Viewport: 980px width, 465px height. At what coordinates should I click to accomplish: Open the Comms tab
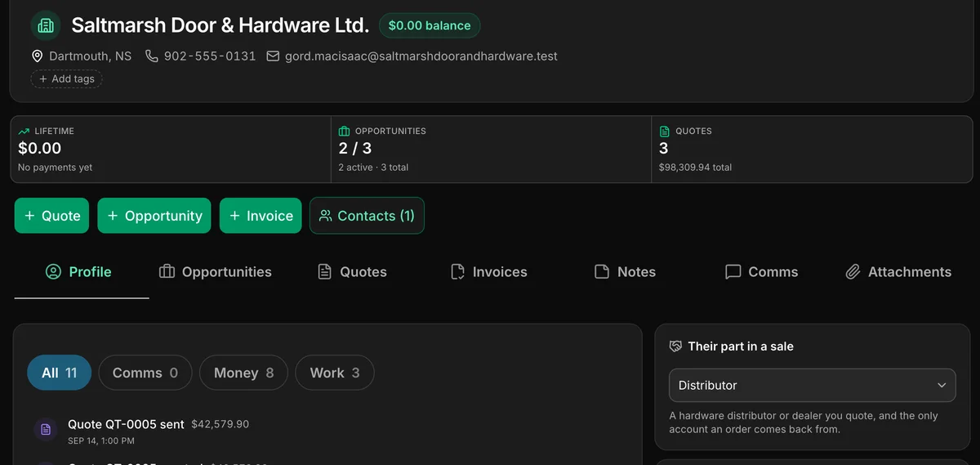pyautogui.click(x=762, y=272)
